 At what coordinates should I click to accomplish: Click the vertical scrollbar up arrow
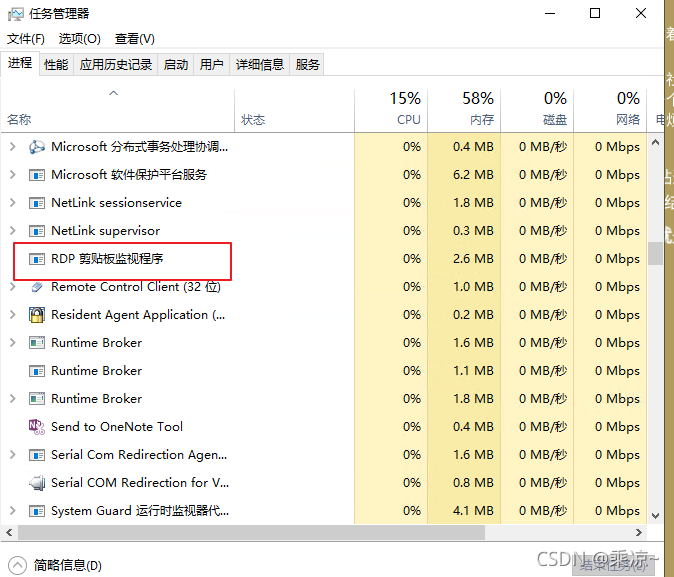coord(656,142)
